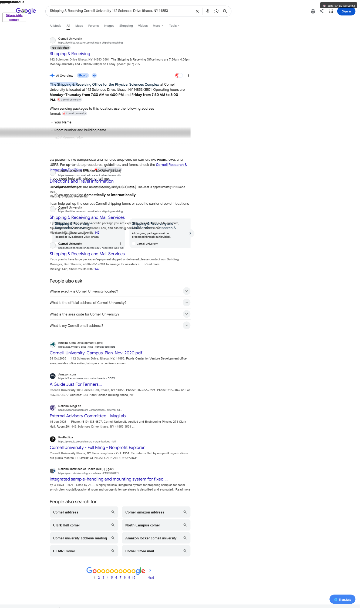Open the Google apps grid

pos(331,11)
